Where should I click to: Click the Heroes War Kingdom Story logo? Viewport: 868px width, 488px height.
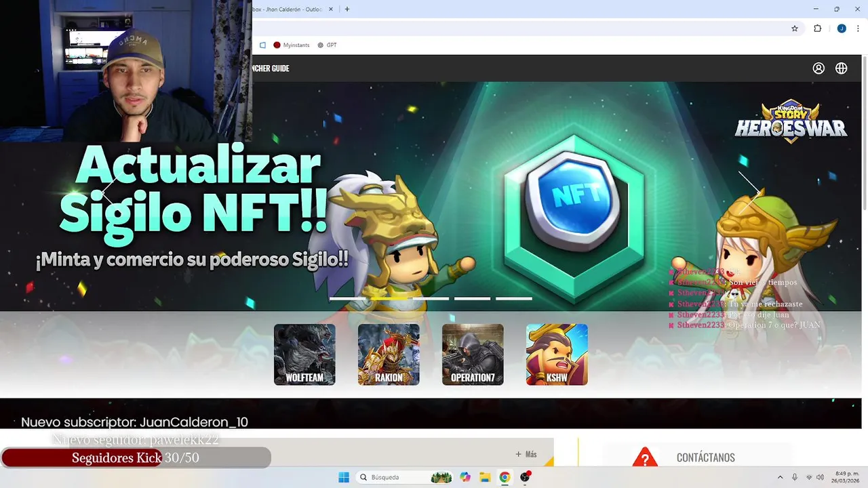(791, 122)
